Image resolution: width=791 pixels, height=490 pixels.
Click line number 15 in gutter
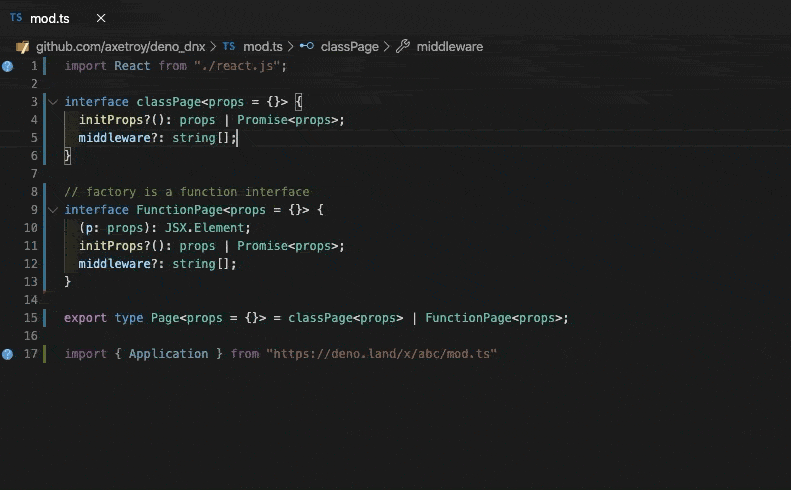coord(31,318)
